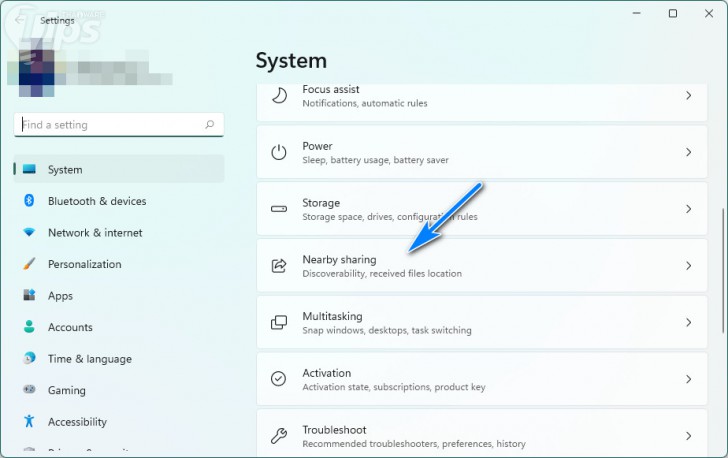The image size is (728, 458).
Task: Click 'Activation state, subscriptions, product key' text
Action: tap(394, 387)
